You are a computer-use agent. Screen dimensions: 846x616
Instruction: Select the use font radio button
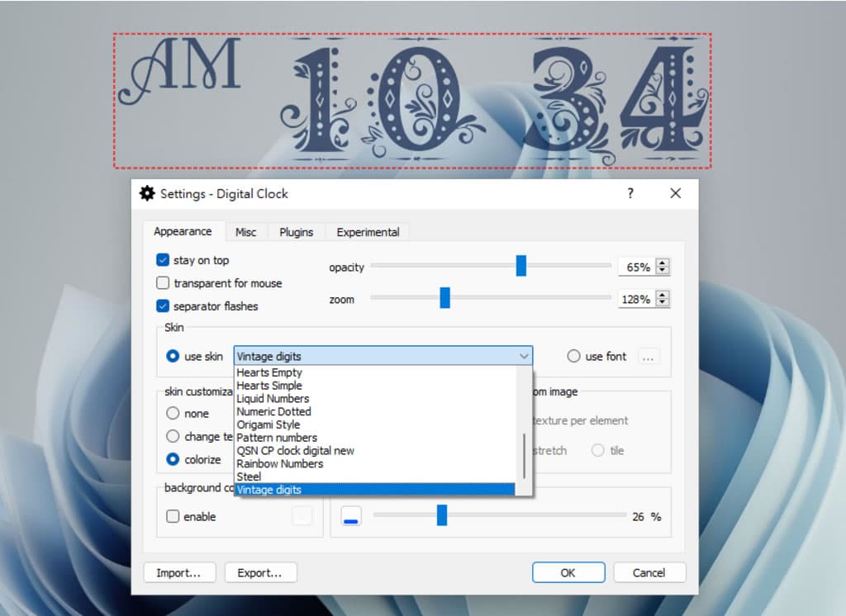pyautogui.click(x=573, y=356)
